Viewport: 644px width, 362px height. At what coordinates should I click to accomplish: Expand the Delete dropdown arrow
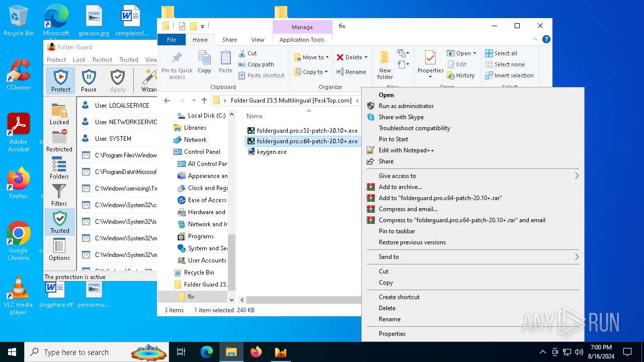(x=366, y=57)
